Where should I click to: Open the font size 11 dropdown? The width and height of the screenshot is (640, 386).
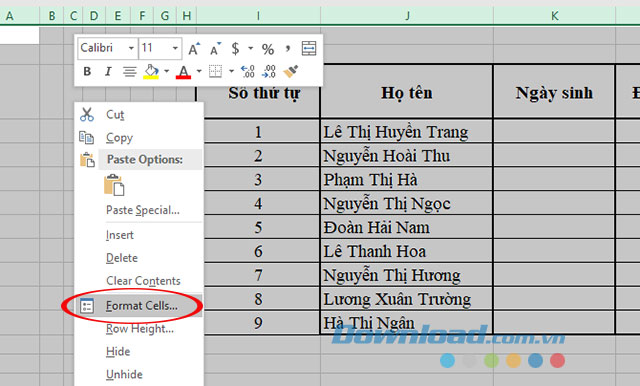175,48
